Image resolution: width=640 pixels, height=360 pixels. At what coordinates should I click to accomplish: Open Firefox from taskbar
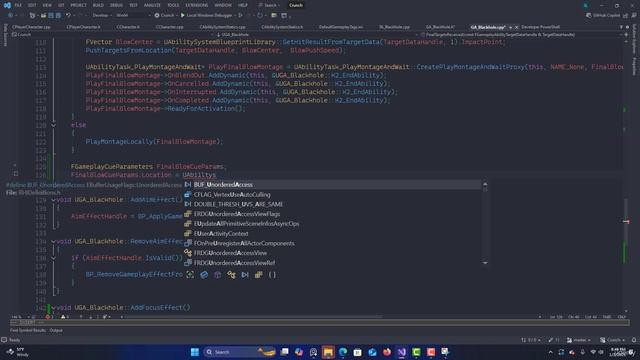[387, 352]
